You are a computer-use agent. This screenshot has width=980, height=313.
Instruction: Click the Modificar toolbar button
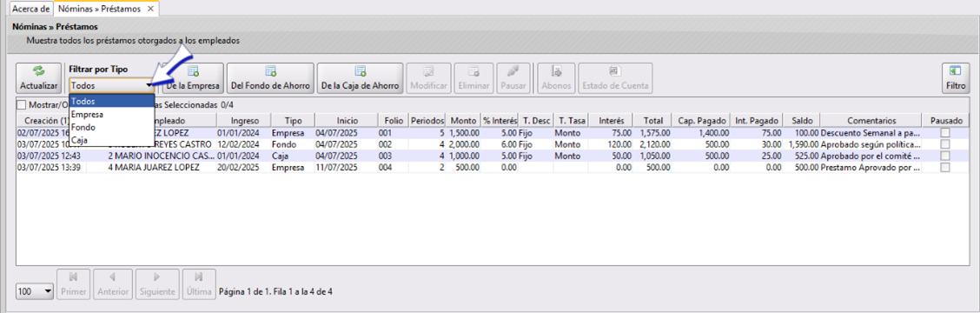coord(428,78)
